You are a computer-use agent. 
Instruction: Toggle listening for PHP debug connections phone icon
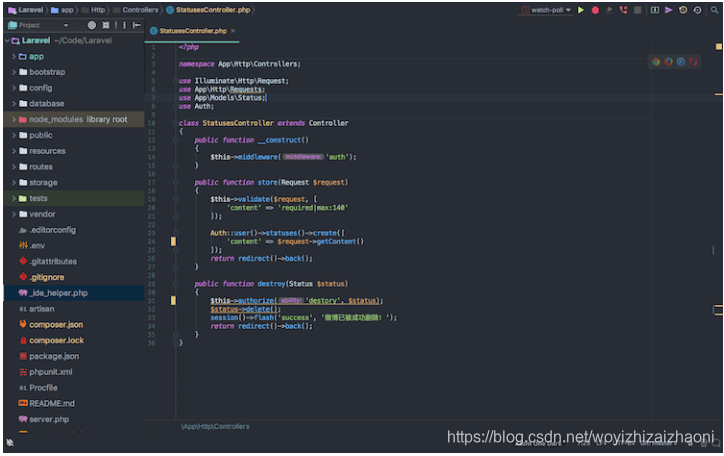pyautogui.click(x=623, y=10)
